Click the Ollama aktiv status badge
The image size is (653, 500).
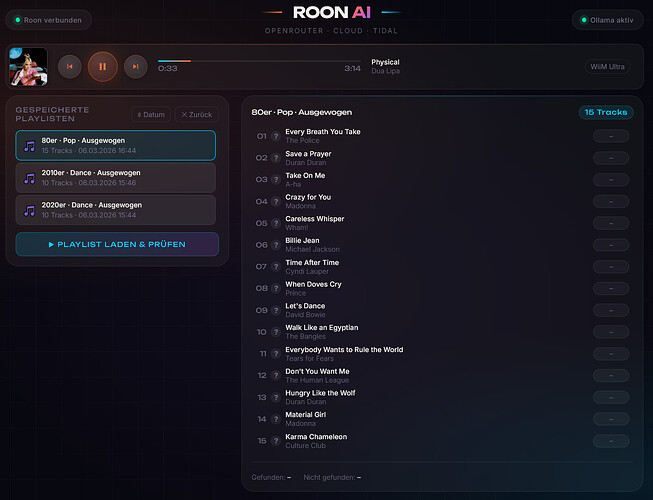608,20
